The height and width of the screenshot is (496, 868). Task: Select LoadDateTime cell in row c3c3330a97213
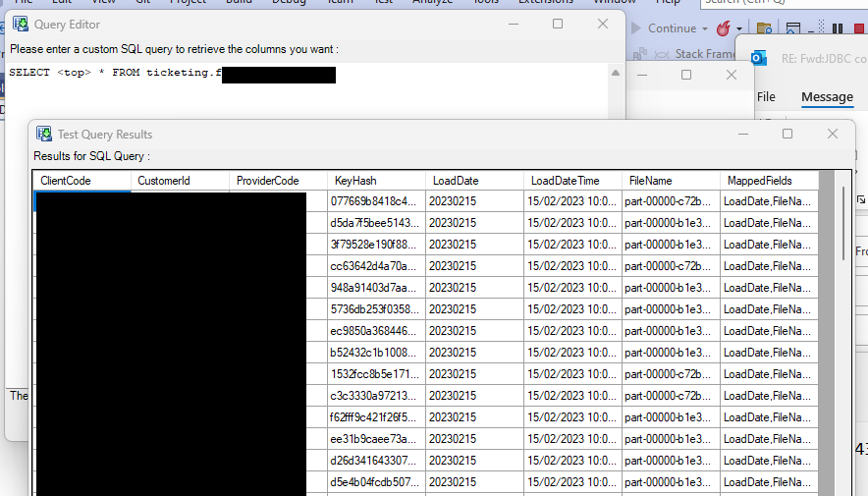(572, 395)
